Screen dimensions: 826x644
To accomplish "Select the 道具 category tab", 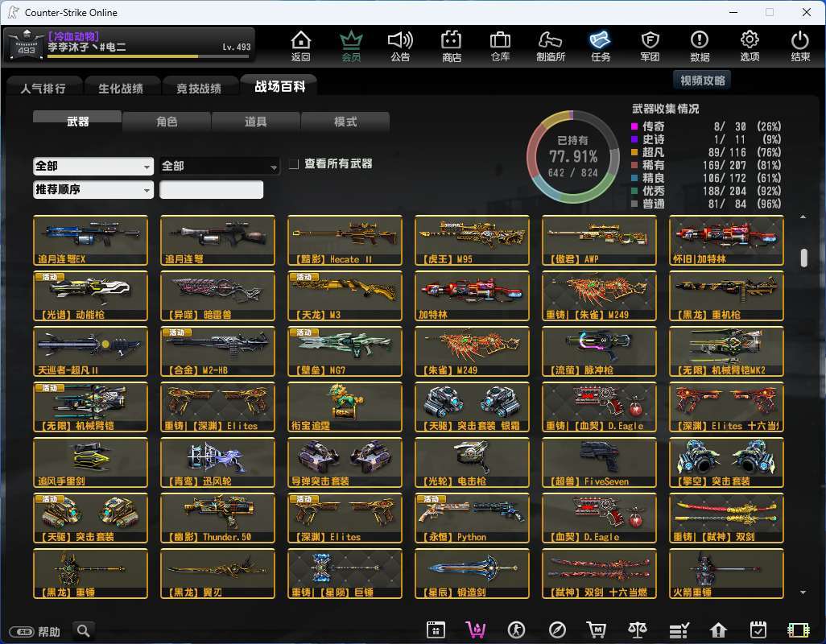I will tap(255, 122).
